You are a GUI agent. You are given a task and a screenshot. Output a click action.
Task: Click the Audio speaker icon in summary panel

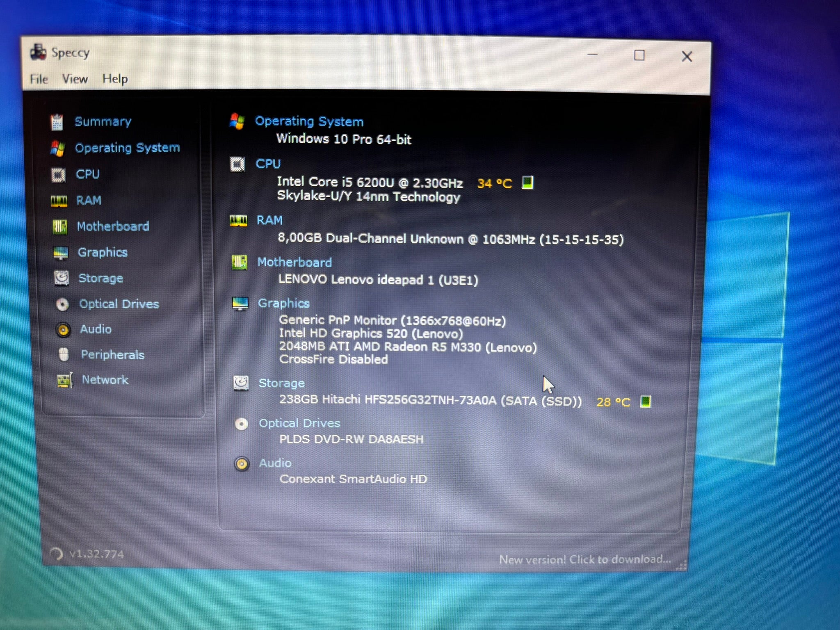[242, 464]
